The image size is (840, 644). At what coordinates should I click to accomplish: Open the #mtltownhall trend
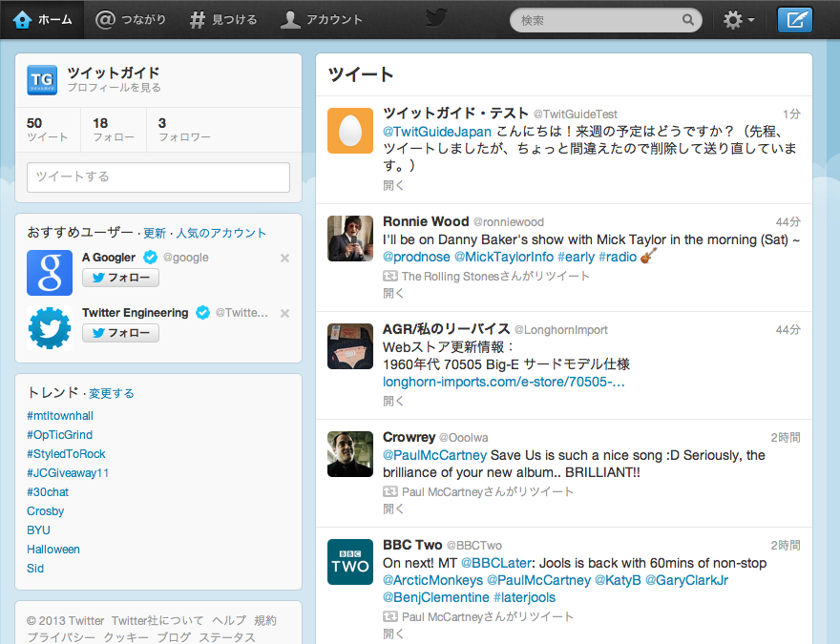tap(60, 416)
